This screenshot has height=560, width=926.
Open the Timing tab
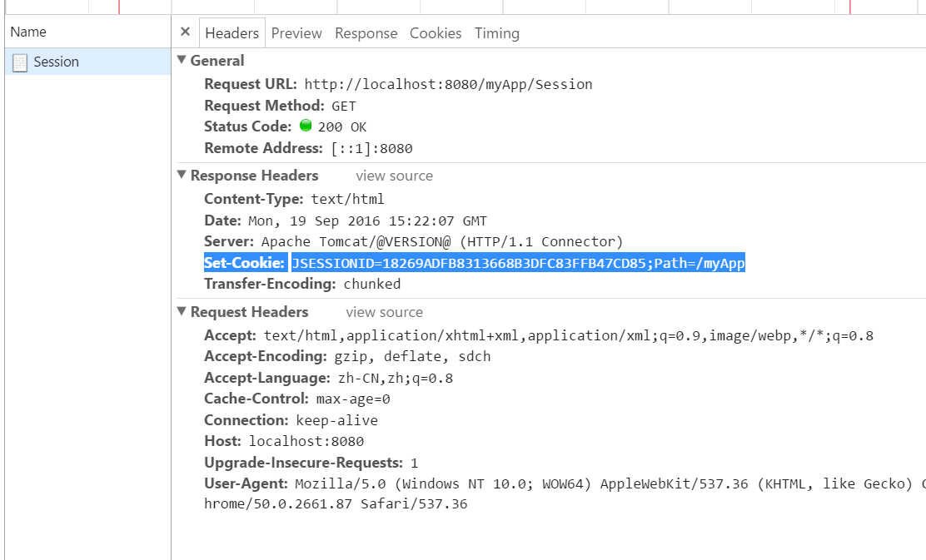pyautogui.click(x=497, y=33)
